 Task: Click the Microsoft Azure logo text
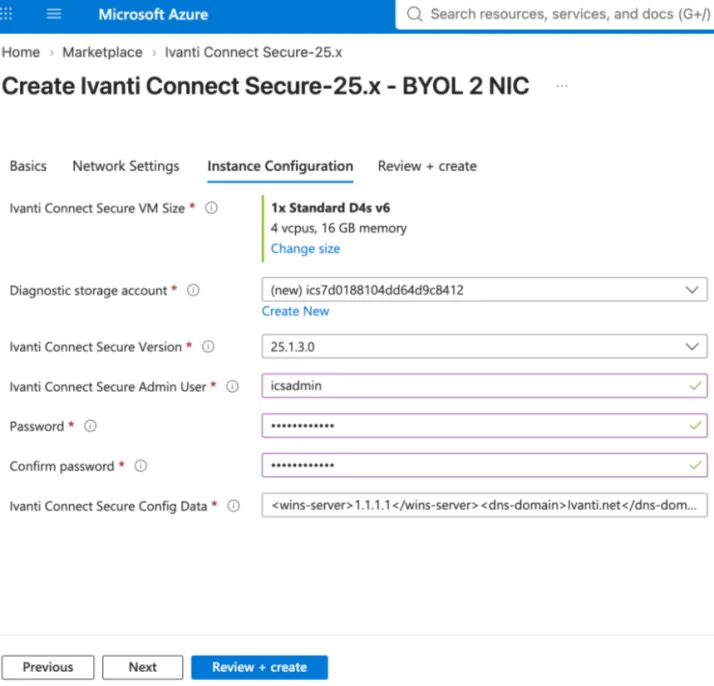153,15
